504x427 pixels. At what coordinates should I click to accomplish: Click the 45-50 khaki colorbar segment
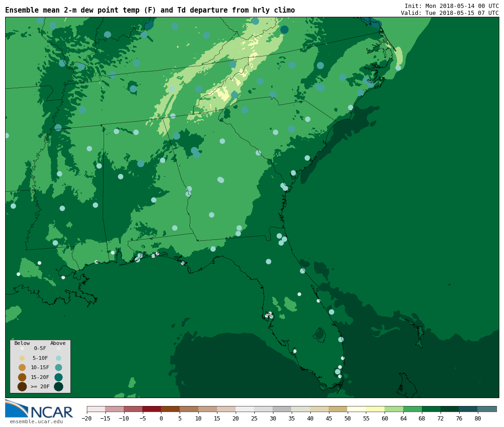tap(338, 409)
